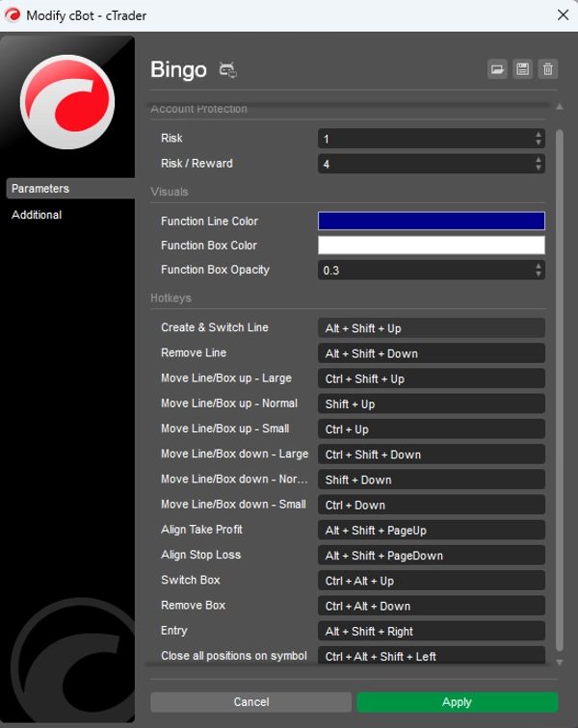Viewport: 578px width, 728px height.
Task: Open the Function Line Color blue swatch
Action: click(x=432, y=221)
